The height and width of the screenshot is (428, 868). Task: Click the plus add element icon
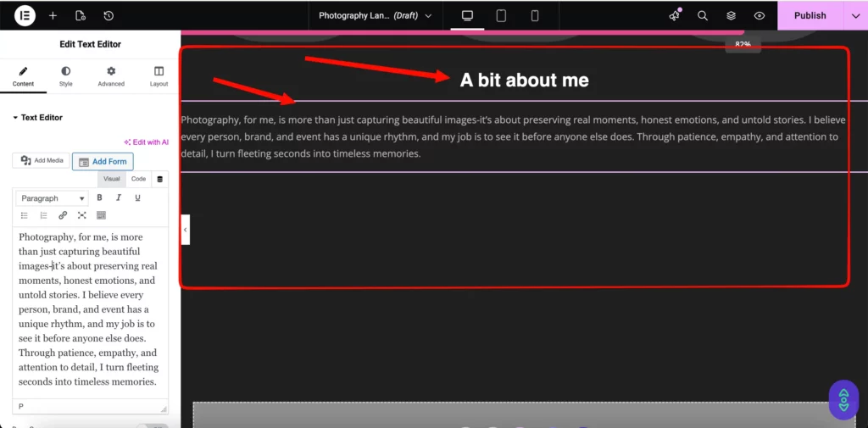tap(53, 15)
